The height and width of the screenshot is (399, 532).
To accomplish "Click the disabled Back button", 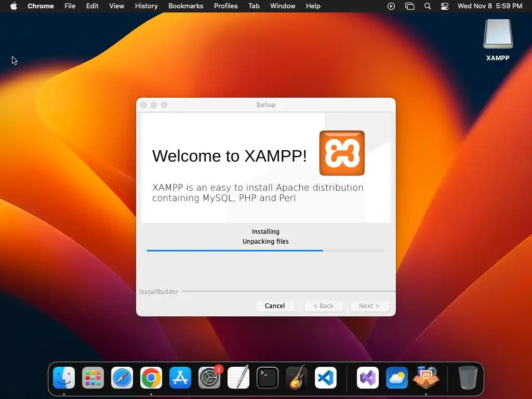I will click(323, 305).
